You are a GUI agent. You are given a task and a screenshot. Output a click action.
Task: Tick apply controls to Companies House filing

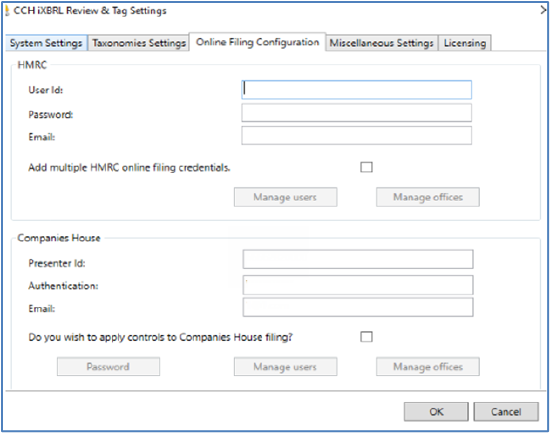[x=366, y=337]
